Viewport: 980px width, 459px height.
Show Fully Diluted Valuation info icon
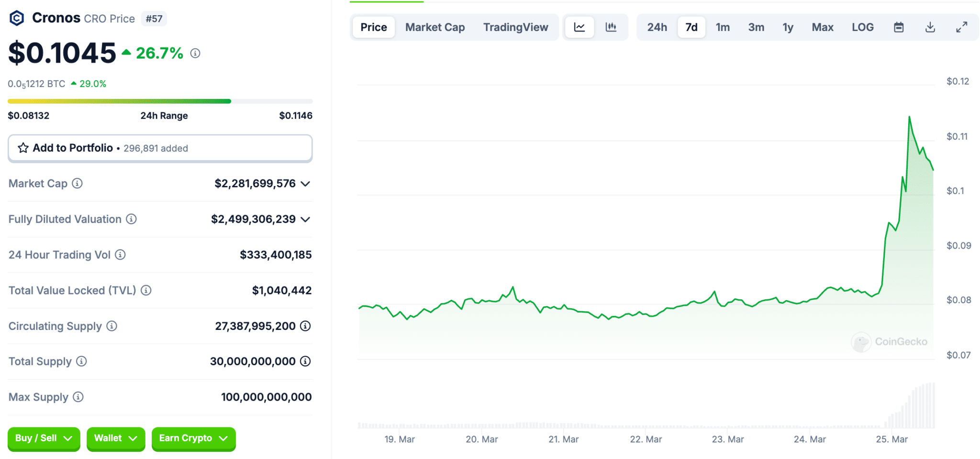(131, 219)
